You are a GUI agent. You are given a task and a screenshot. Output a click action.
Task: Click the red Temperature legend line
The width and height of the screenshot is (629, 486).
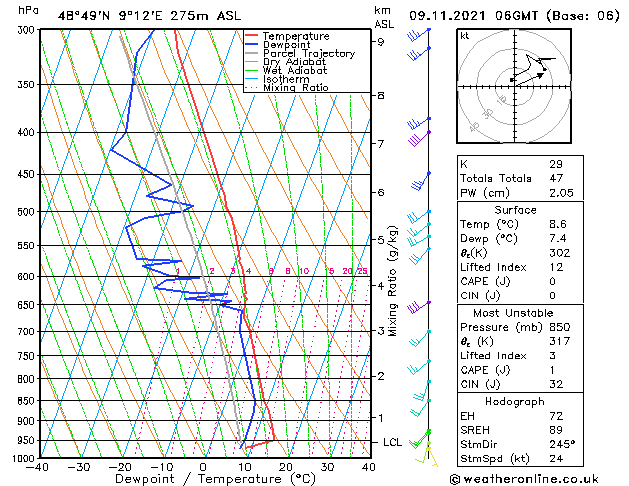click(x=251, y=36)
